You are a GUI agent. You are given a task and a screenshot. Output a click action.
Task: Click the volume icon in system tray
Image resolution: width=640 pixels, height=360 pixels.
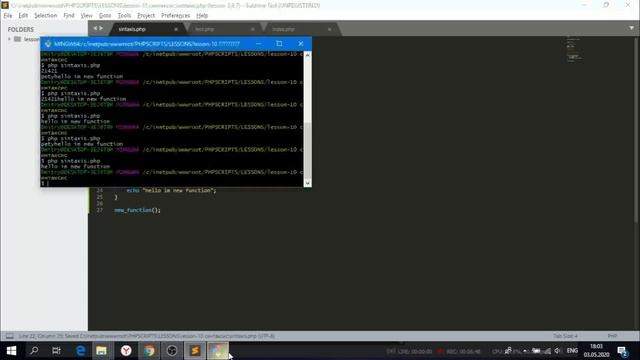558,351
